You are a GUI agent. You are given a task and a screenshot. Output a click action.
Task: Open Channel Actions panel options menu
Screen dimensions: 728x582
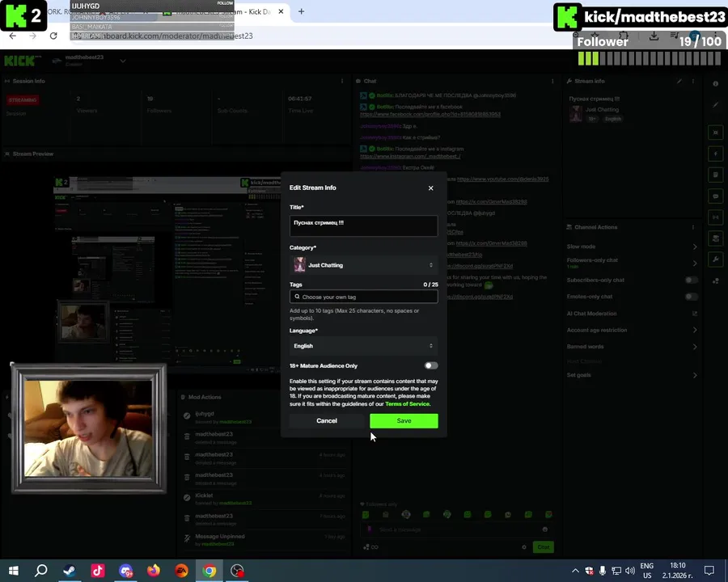tap(693, 227)
